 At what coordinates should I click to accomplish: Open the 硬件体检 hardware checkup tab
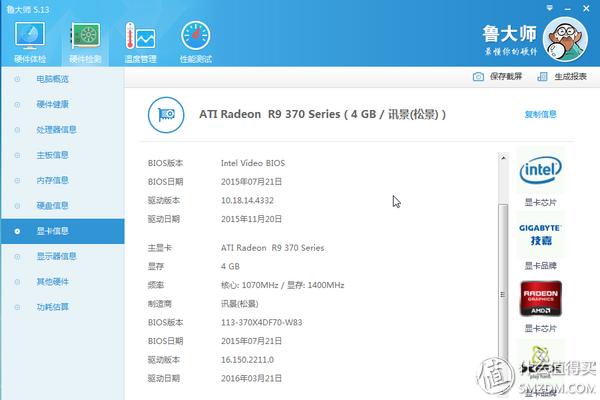30,42
